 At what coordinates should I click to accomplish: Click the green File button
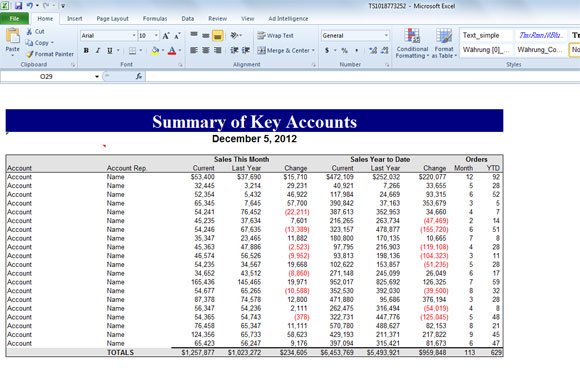tap(14, 19)
